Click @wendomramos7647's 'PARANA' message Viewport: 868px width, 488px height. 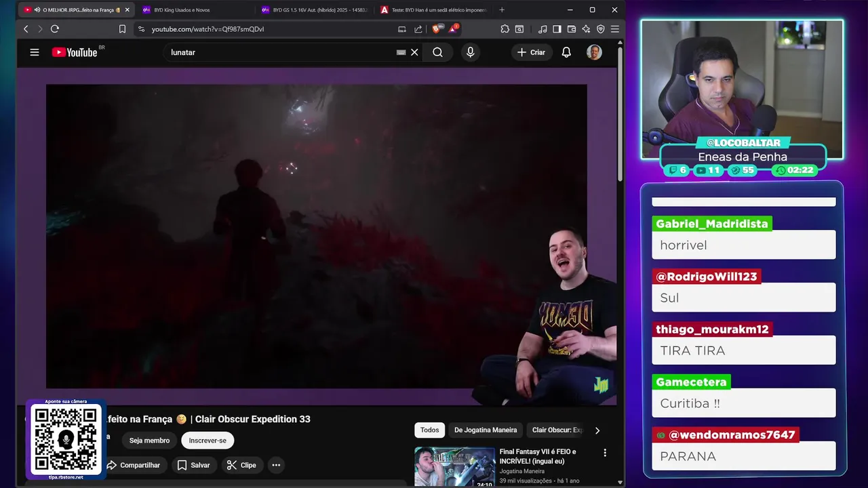coord(743,456)
